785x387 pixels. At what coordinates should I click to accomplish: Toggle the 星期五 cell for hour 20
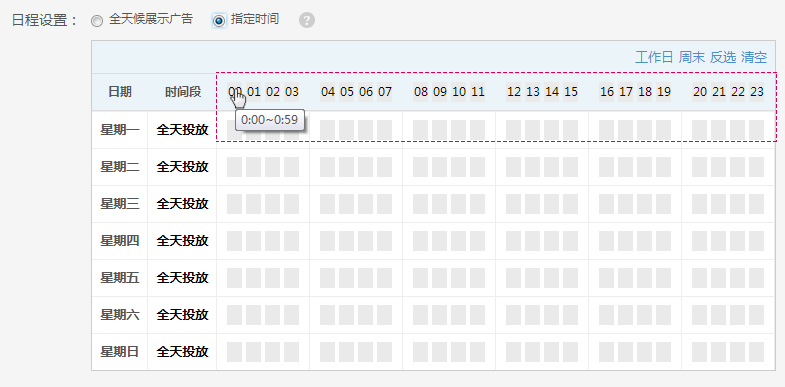(700, 278)
